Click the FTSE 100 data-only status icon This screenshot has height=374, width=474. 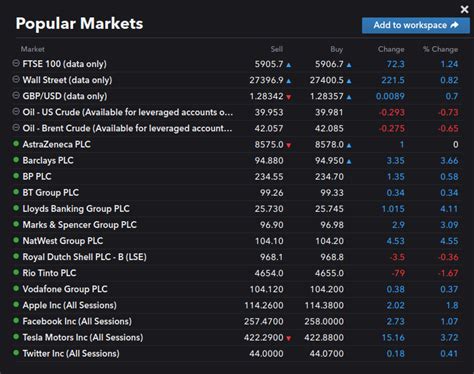[x=16, y=63]
